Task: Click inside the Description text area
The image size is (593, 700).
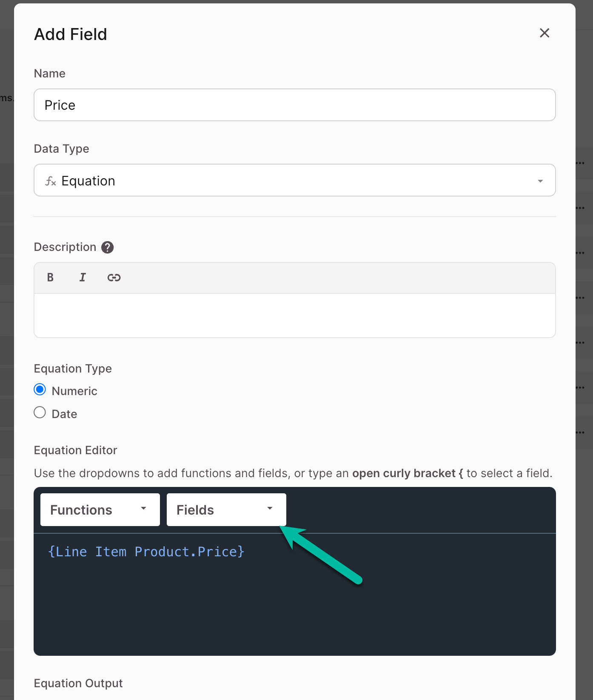Action: click(x=294, y=316)
